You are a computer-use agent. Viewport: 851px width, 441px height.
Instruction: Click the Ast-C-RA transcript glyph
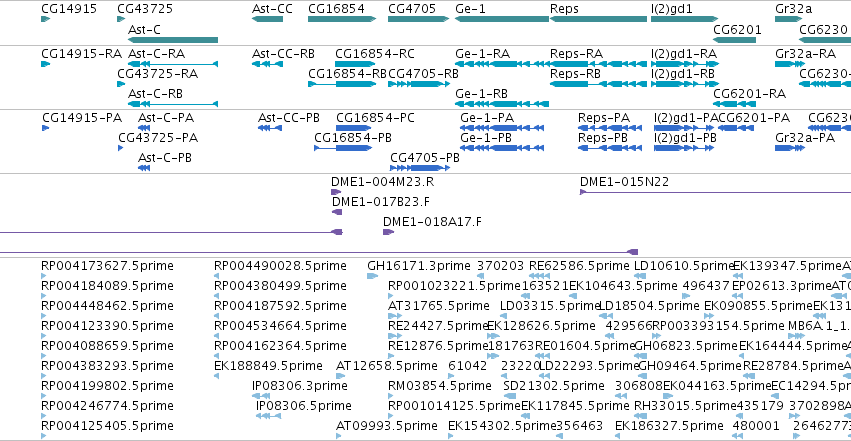coord(173,64)
